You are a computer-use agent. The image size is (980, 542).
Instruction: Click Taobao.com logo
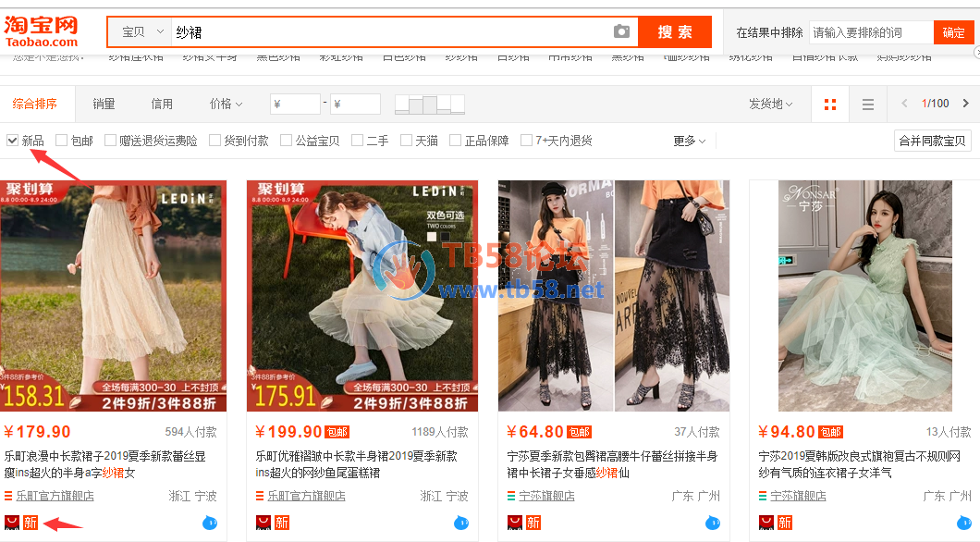[x=42, y=30]
